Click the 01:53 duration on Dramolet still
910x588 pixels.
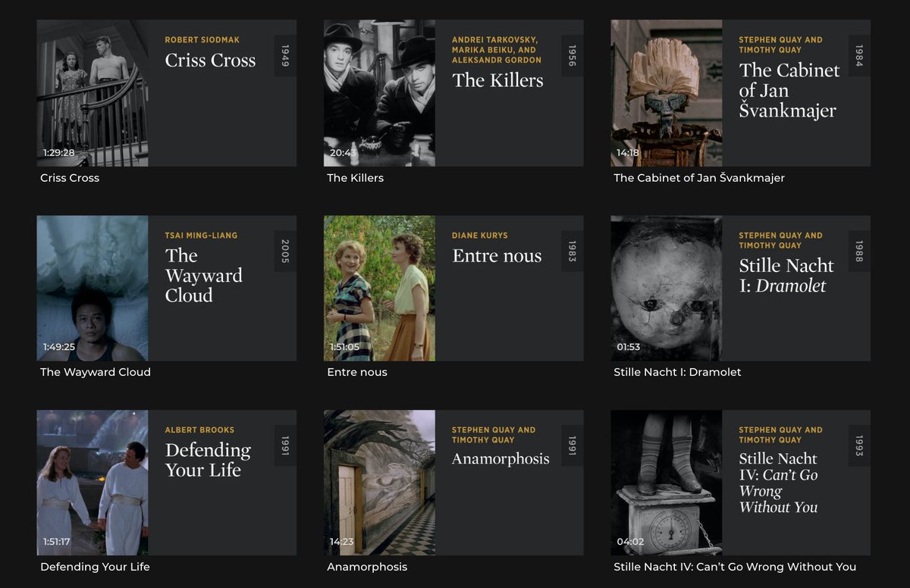click(628, 347)
